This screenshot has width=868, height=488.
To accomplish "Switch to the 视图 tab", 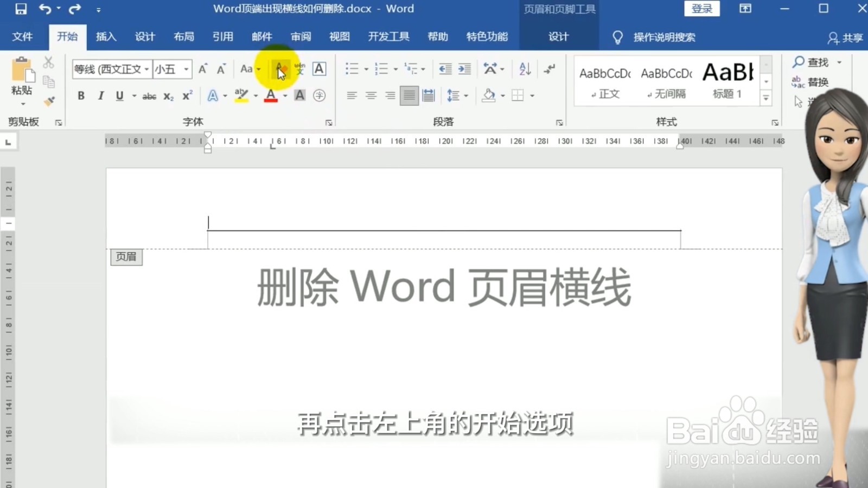I will pyautogui.click(x=340, y=37).
